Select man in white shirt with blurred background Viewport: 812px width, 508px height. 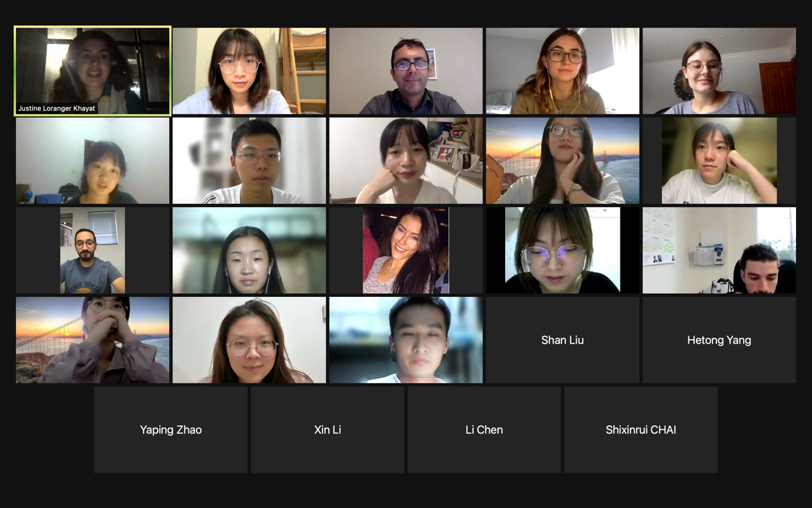pyautogui.click(x=249, y=160)
